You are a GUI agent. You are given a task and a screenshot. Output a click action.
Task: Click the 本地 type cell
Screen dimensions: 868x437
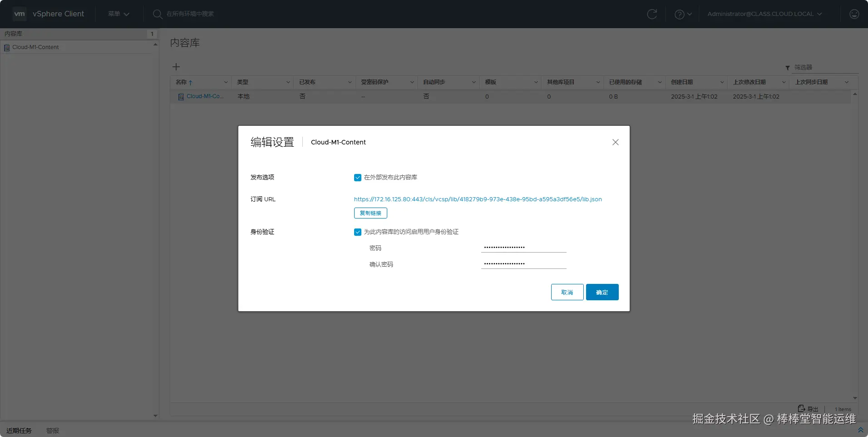pyautogui.click(x=243, y=97)
